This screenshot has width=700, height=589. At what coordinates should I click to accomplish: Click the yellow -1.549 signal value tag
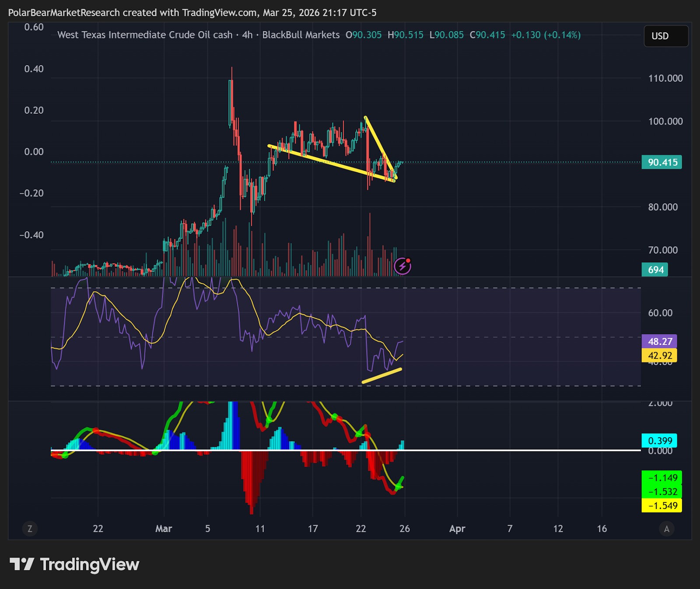tap(662, 506)
